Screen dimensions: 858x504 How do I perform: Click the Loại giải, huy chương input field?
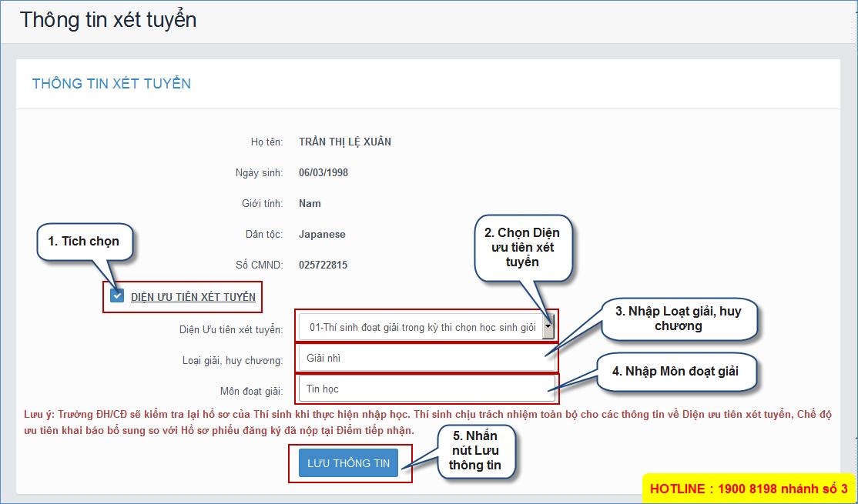tap(426, 359)
